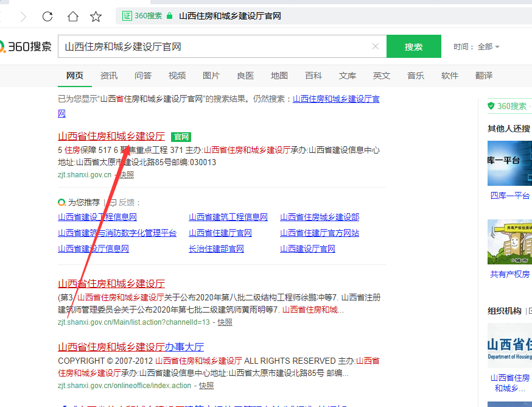
Task: Click the bookmark star icon
Action: point(96,16)
